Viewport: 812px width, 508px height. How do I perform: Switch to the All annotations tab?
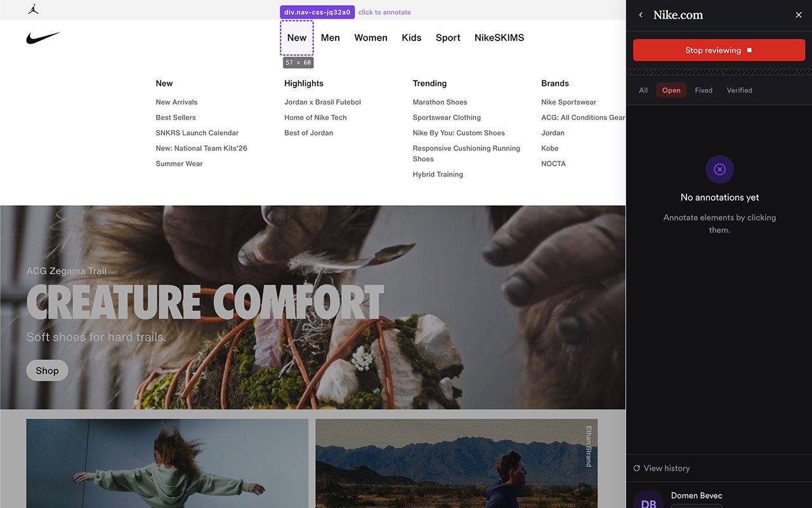pyautogui.click(x=643, y=90)
